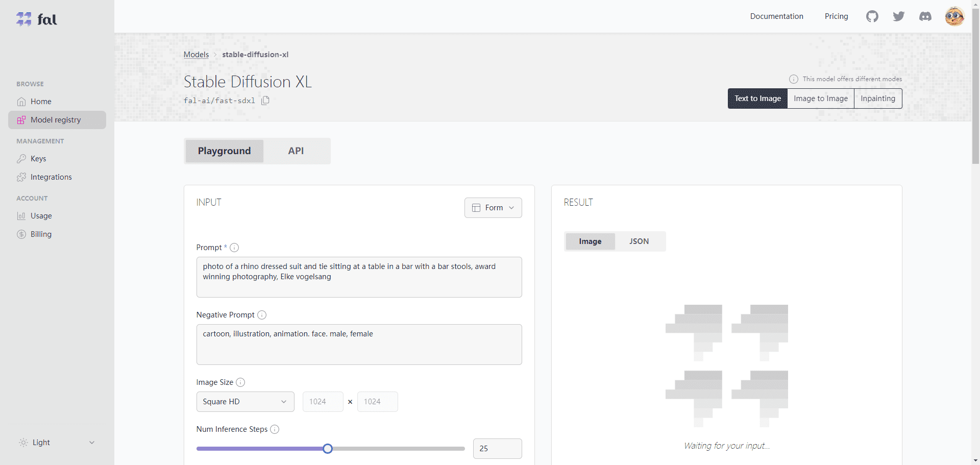Screen dimensions: 980x465
Task: Copy the fal-ai/fast-sdxl model ID
Action: (x=265, y=101)
